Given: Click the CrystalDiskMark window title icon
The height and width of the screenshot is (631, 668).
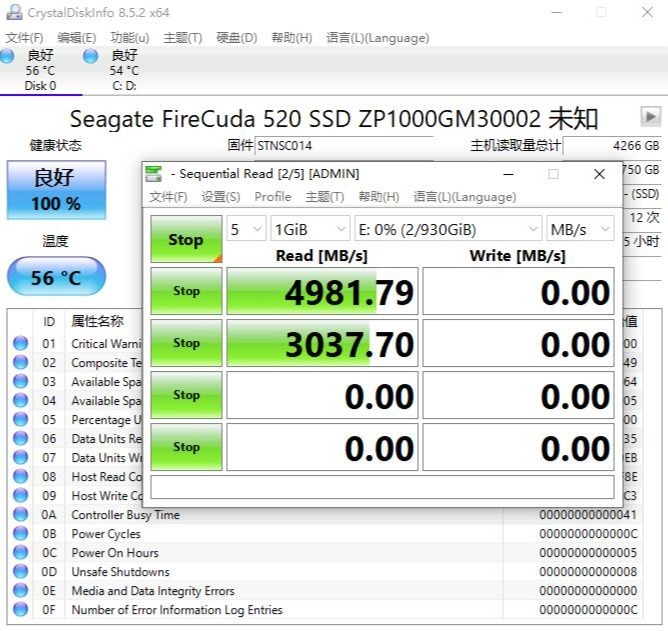Looking at the screenshot, I should point(154,174).
